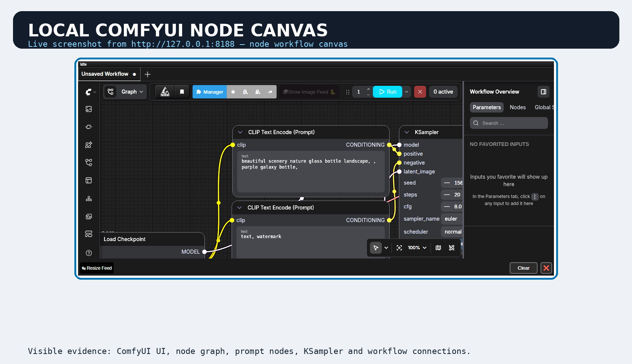Open the image gallery sidebar icon
This screenshot has width=632, height=364.
point(88,217)
